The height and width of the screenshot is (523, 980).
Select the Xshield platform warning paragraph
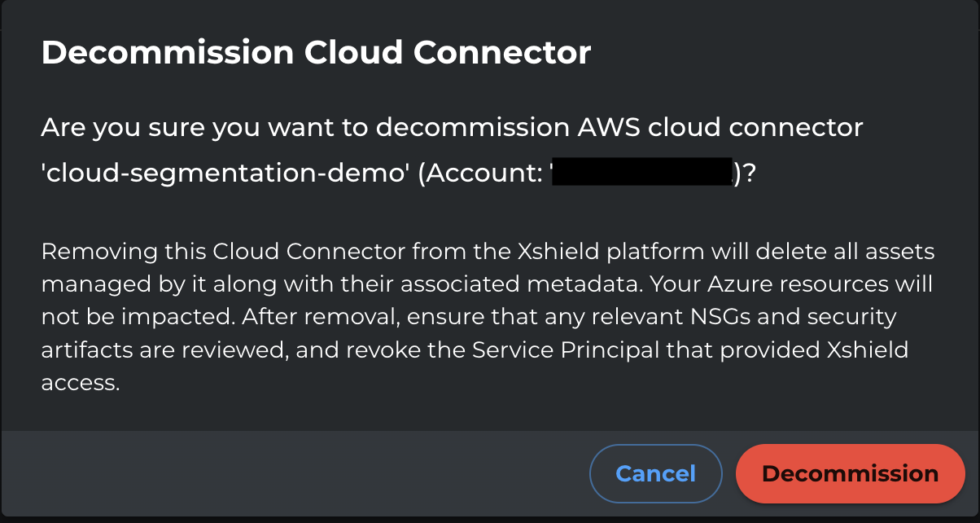pyautogui.click(x=488, y=316)
